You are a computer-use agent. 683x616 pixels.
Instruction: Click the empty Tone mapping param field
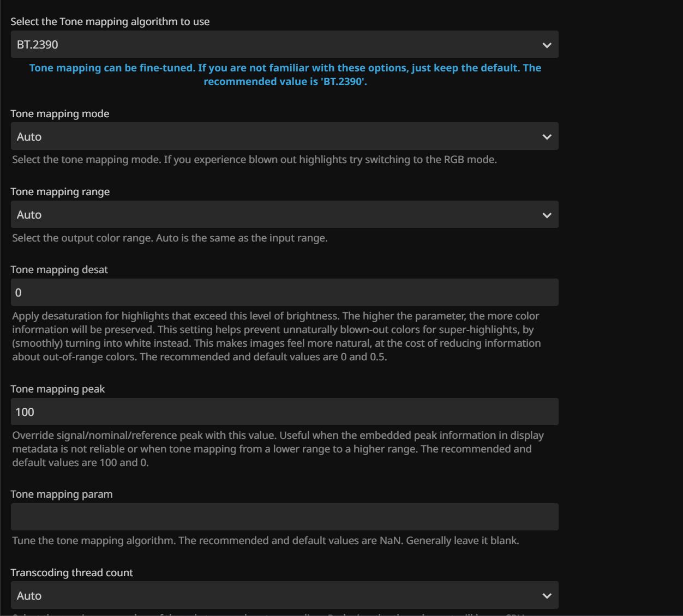click(284, 517)
